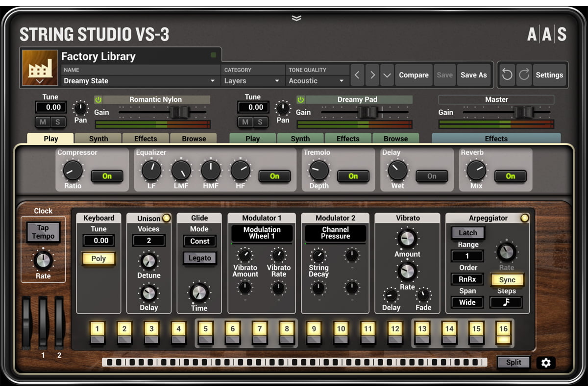Viewport: 588px width, 392px height.
Task: Turn off the Equalizer On switch
Action: point(274,176)
